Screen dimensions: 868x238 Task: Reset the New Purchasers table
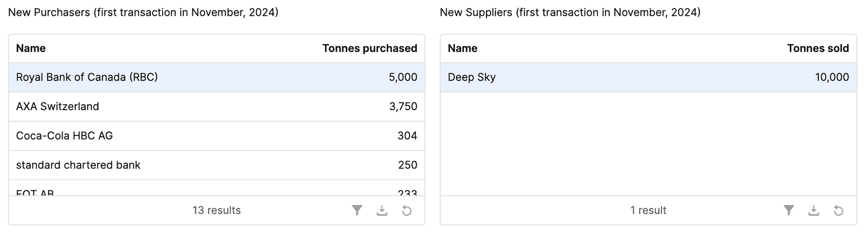point(407,210)
